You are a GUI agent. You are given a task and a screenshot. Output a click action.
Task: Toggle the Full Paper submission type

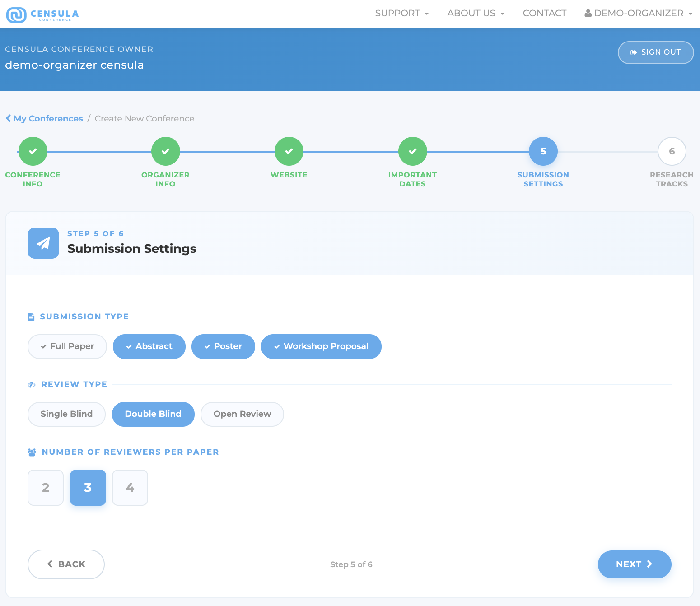coord(67,346)
